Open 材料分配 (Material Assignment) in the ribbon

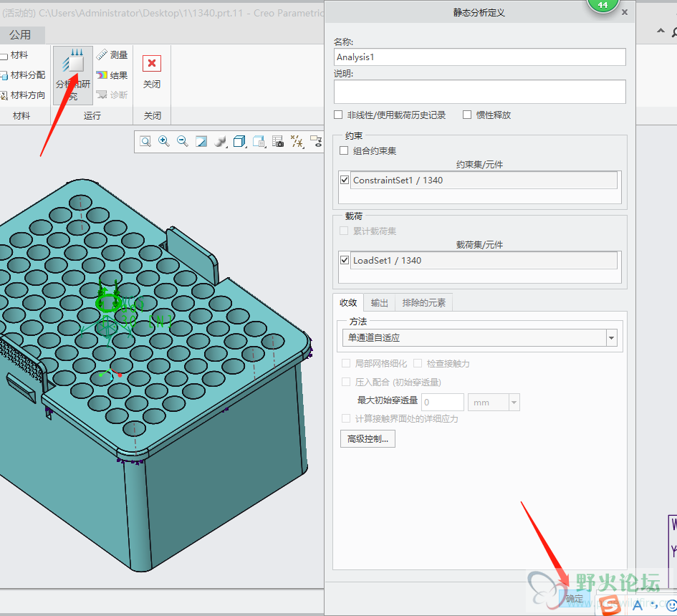click(24, 75)
